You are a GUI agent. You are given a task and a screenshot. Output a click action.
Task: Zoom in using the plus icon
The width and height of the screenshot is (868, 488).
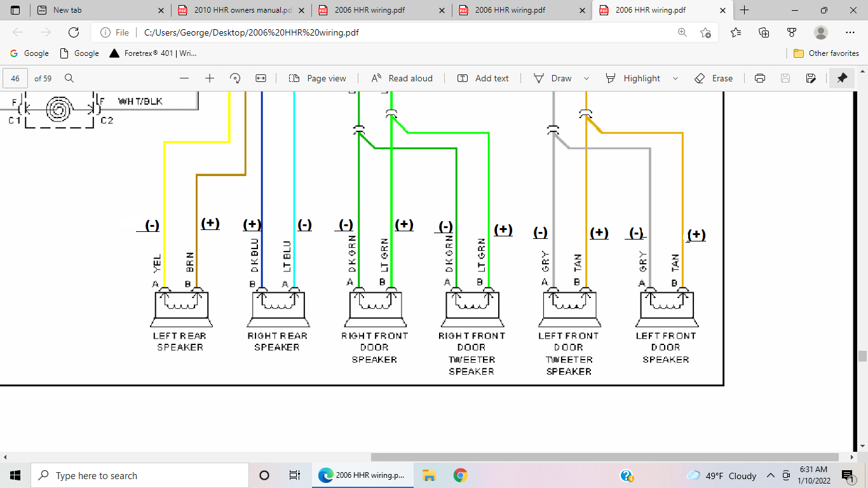point(210,78)
